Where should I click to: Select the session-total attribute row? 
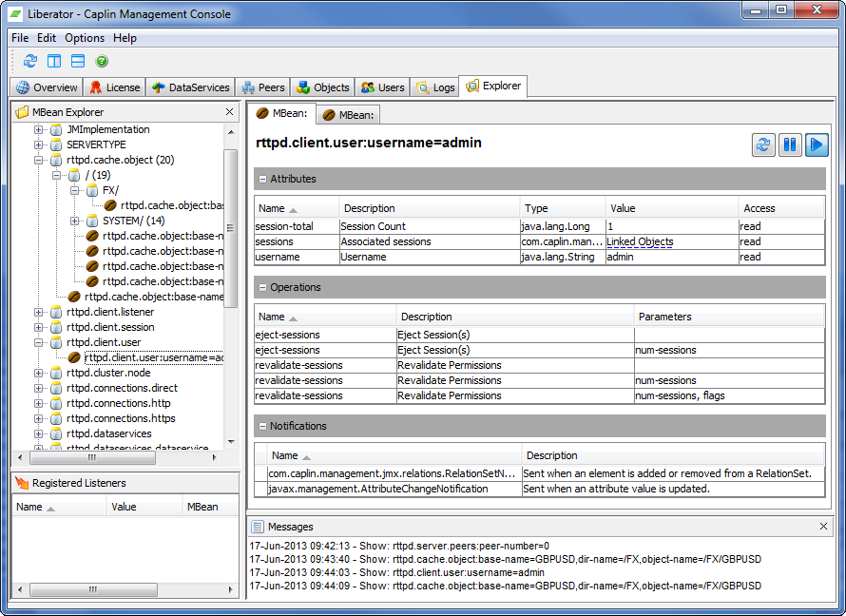(x=540, y=226)
